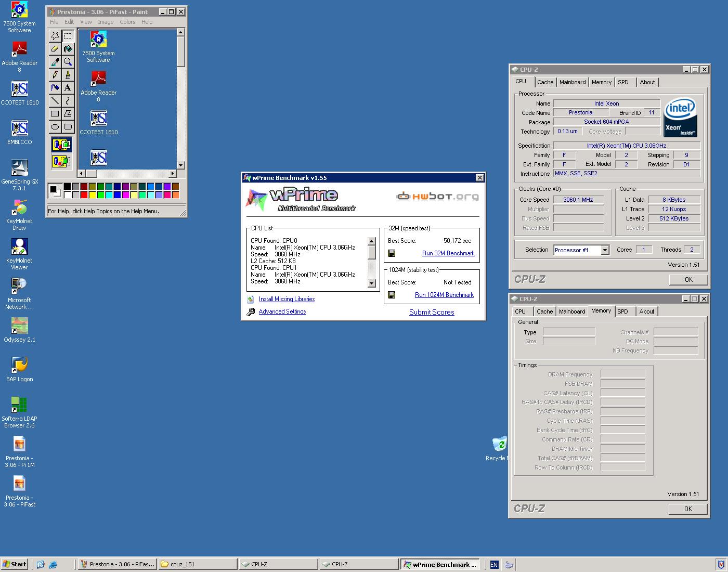
Task: Select the straight Line tool
Action: click(x=55, y=100)
